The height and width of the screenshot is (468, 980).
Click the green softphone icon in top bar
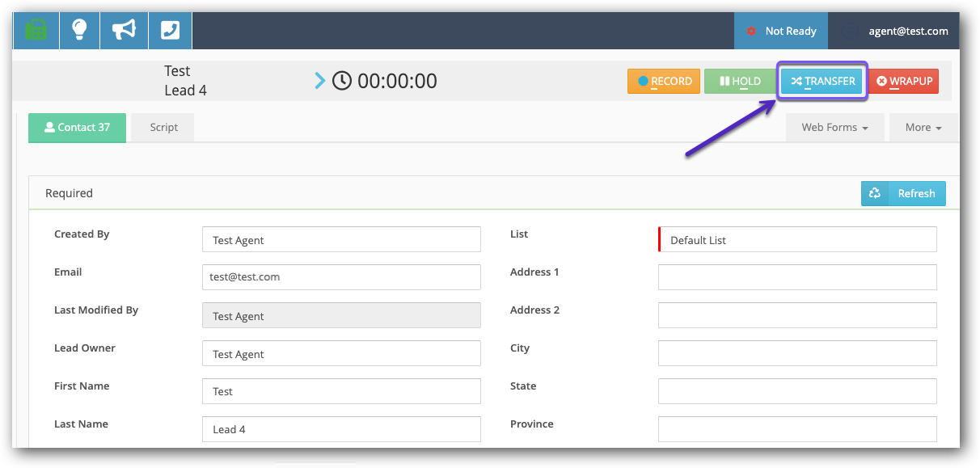tap(36, 31)
